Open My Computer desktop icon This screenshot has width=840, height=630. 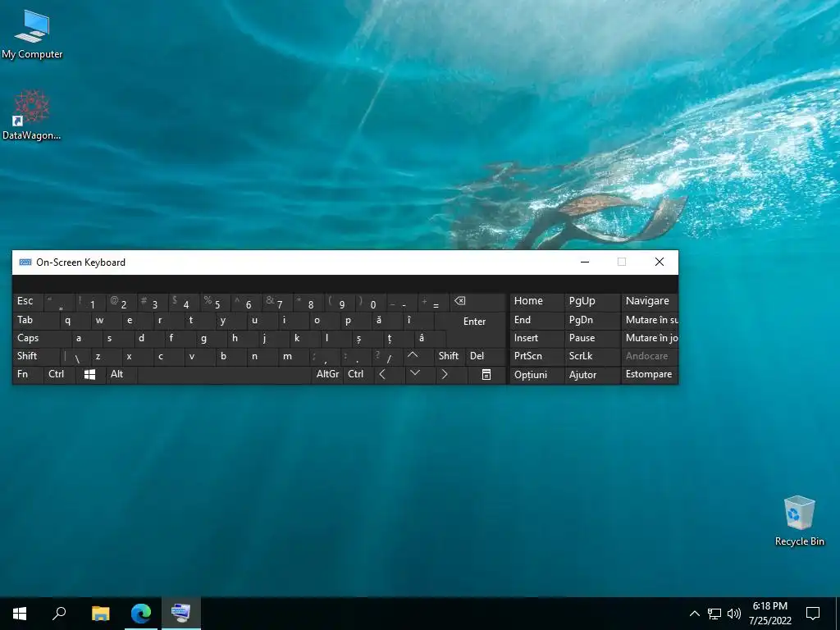(32, 34)
